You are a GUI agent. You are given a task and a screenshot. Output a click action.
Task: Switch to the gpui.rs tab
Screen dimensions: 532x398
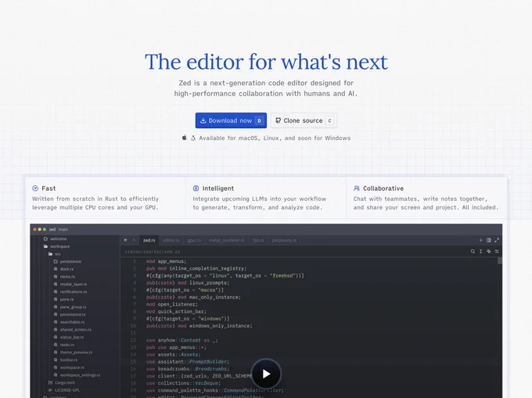point(194,240)
